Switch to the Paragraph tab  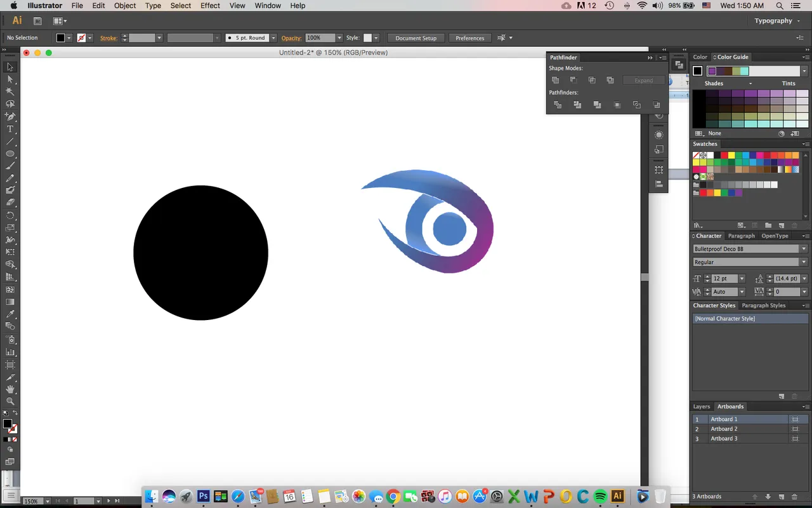pos(742,236)
